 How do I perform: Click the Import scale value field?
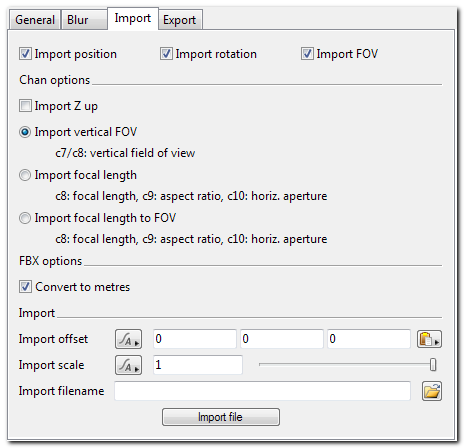pyautogui.click(x=198, y=365)
